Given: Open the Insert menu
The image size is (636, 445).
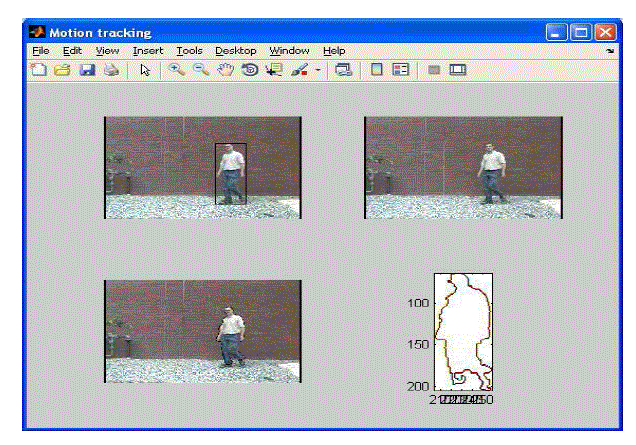Looking at the screenshot, I should (x=148, y=50).
